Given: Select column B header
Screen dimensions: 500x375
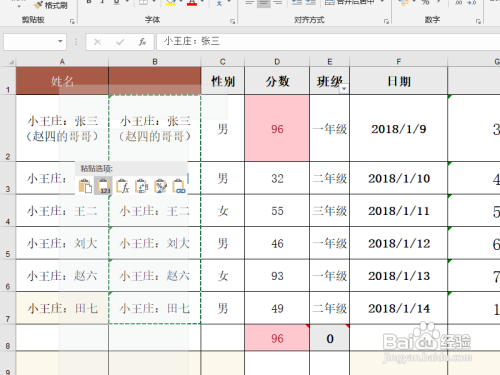Looking at the screenshot, I should [x=155, y=62].
